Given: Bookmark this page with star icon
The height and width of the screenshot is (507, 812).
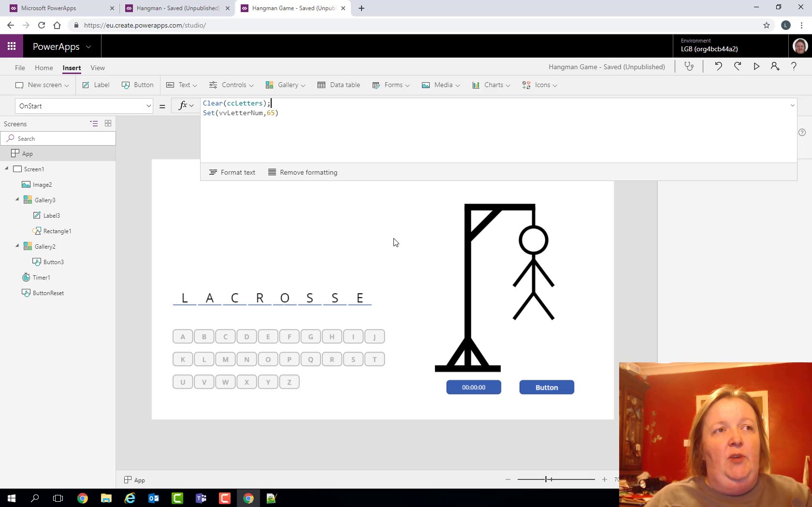Looking at the screenshot, I should point(767,25).
